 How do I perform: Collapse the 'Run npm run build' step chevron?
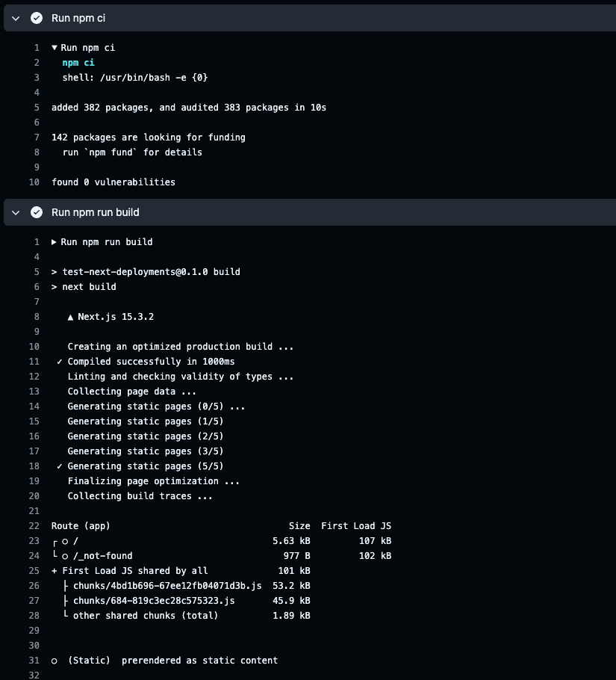click(x=16, y=212)
